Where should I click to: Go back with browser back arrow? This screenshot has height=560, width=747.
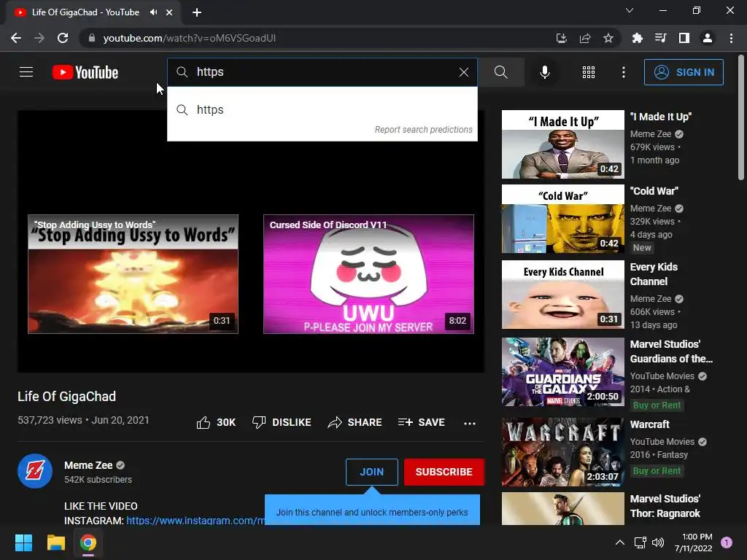[16, 38]
